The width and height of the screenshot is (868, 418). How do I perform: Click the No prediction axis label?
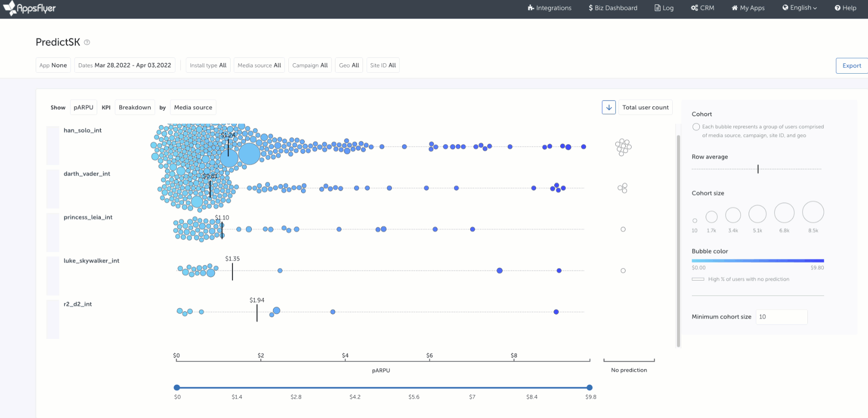(629, 370)
